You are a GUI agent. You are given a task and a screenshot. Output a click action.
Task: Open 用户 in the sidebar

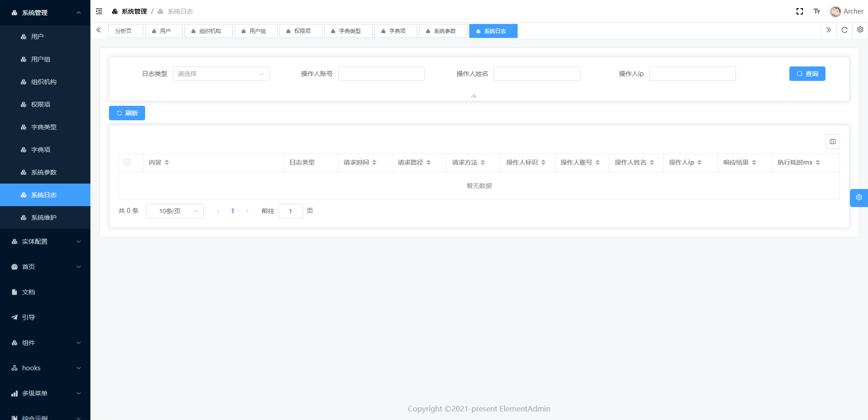45,37
